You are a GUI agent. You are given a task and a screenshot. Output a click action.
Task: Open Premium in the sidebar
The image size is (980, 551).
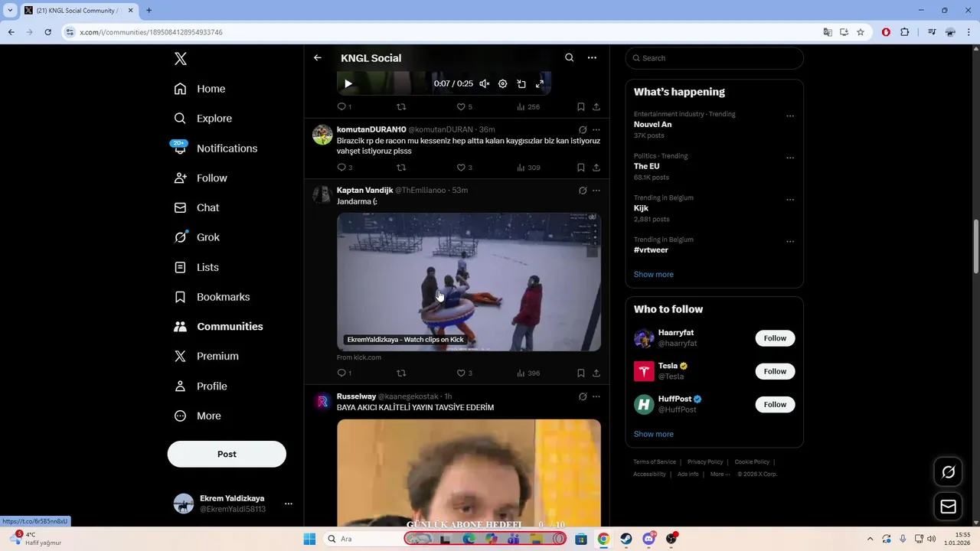coord(206,357)
